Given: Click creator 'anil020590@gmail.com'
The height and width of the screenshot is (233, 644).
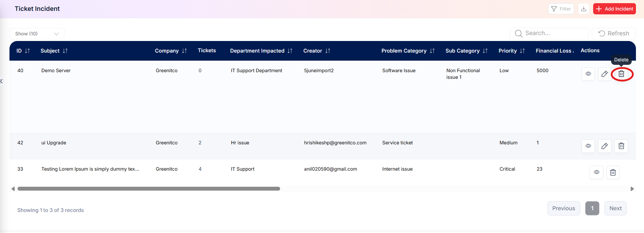Looking at the screenshot, I should 331,169.
